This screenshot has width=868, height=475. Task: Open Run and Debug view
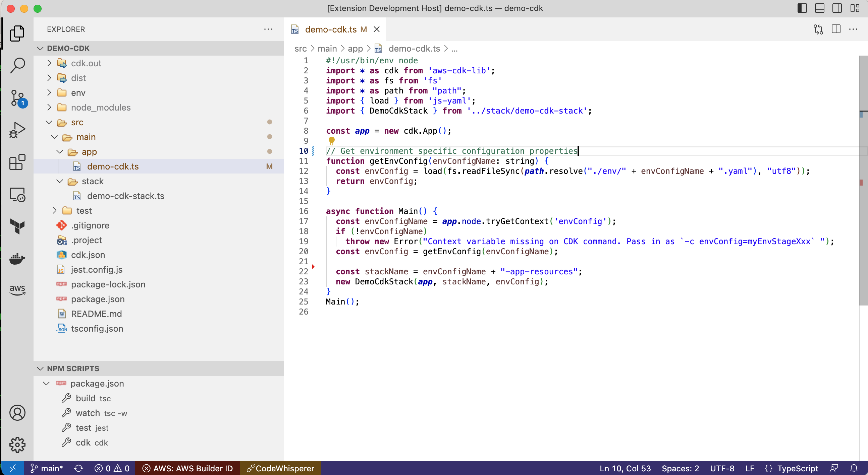tap(17, 130)
